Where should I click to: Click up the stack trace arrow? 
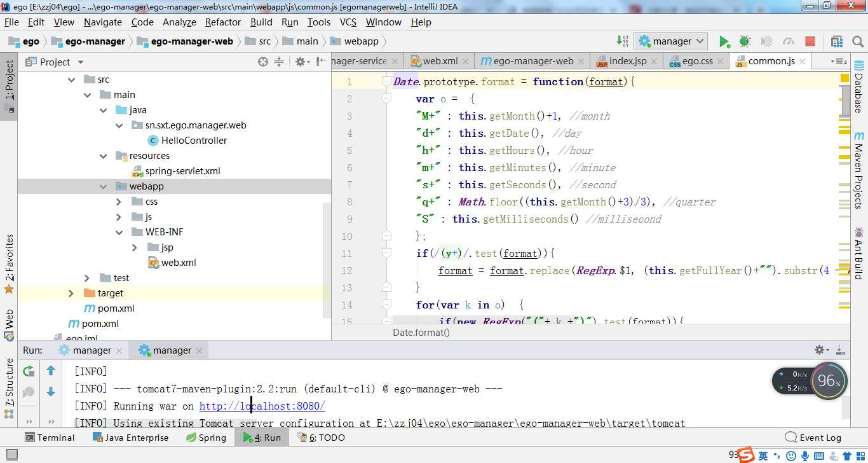[51, 371]
